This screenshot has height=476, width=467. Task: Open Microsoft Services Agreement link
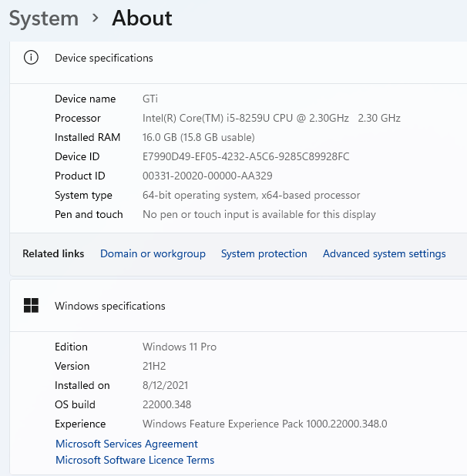[126, 444]
